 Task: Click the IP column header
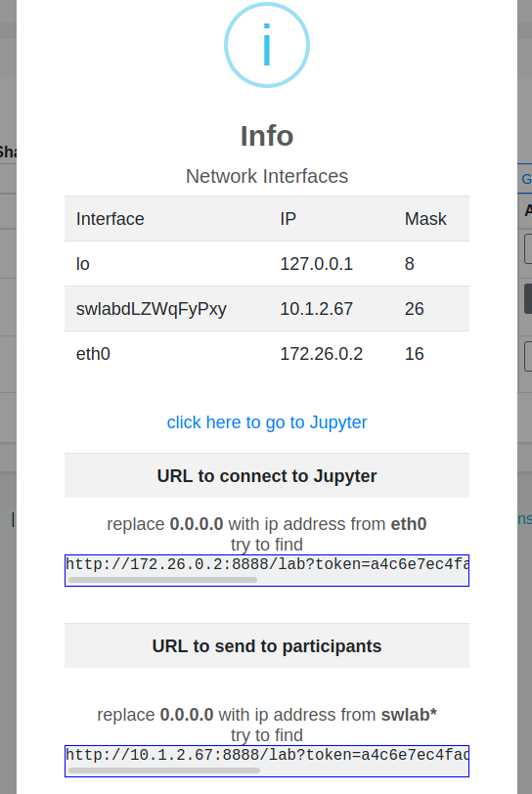point(288,219)
